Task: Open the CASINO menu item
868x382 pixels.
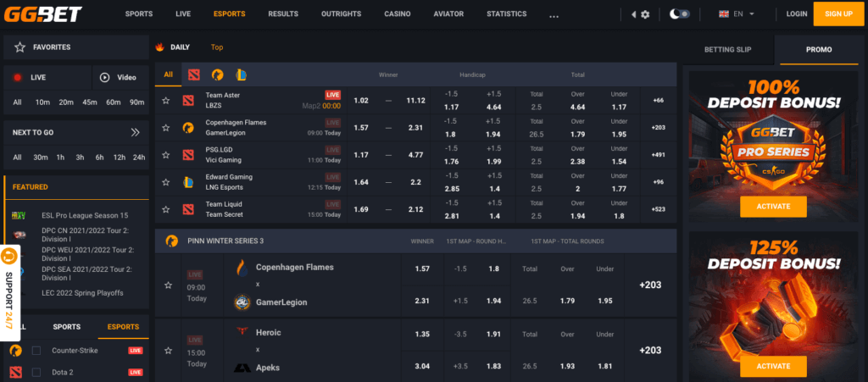Action: [x=398, y=14]
